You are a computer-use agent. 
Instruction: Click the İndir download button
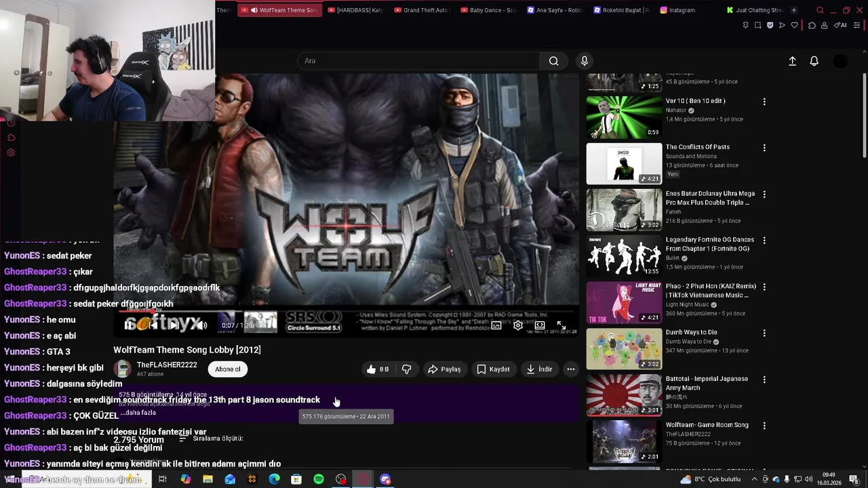click(539, 369)
